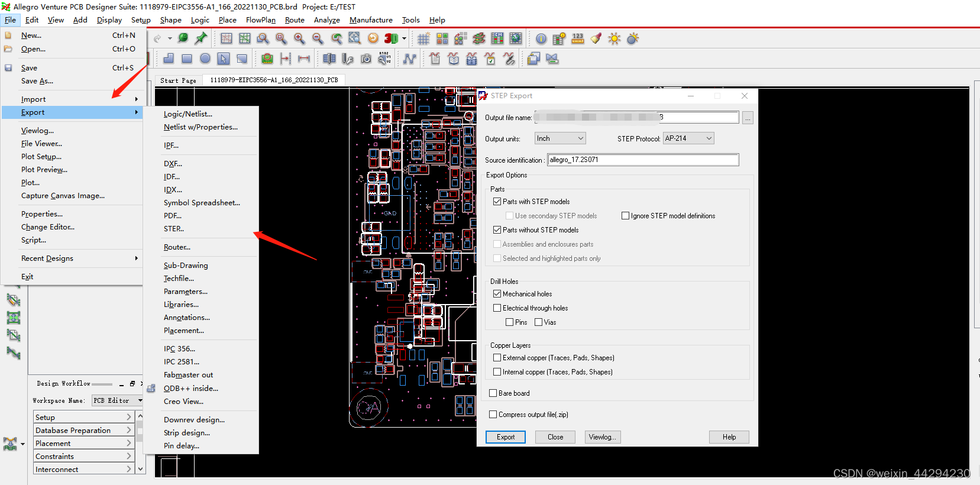980x485 pixels.
Task: Click the orange Refresh icon
Action: (373, 38)
